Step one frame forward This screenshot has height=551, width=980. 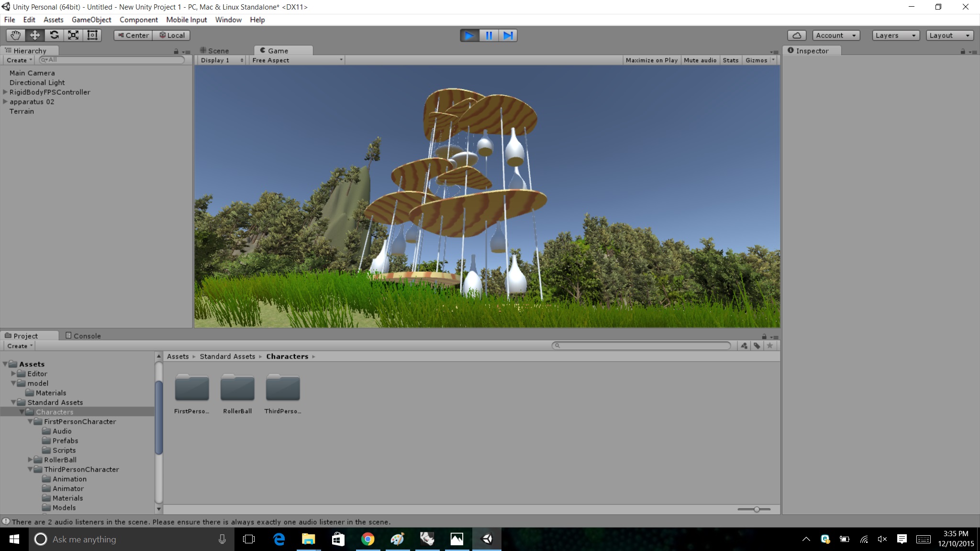tap(508, 35)
